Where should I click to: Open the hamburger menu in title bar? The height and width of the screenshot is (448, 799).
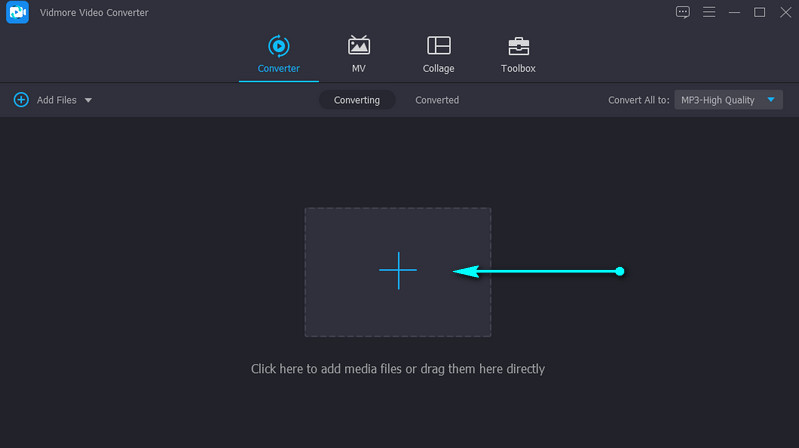click(709, 12)
